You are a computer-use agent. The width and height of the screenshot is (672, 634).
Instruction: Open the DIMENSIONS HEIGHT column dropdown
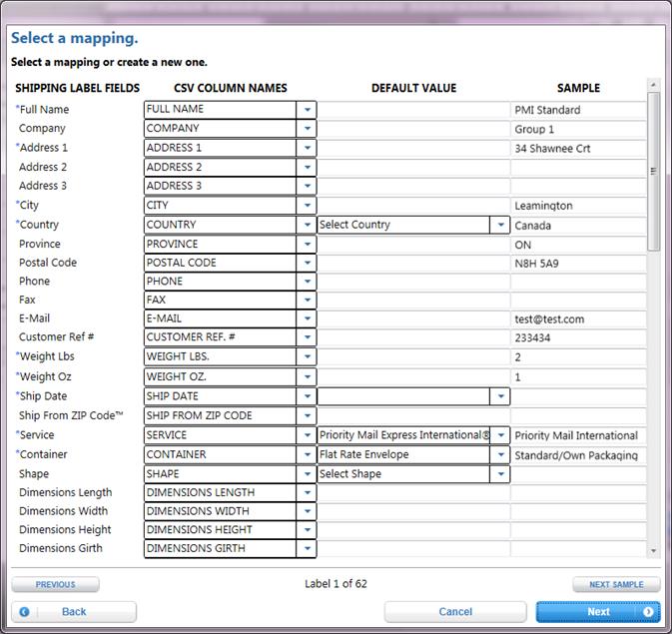(307, 530)
